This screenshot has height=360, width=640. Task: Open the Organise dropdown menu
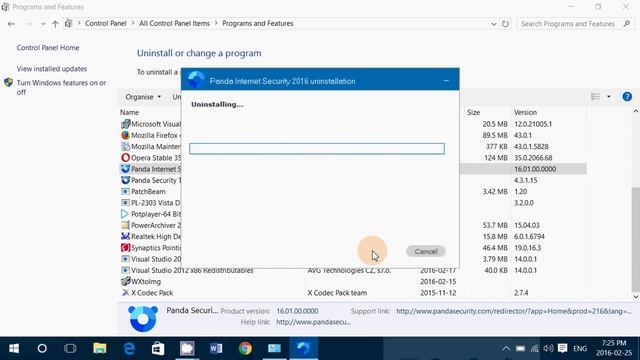click(143, 97)
